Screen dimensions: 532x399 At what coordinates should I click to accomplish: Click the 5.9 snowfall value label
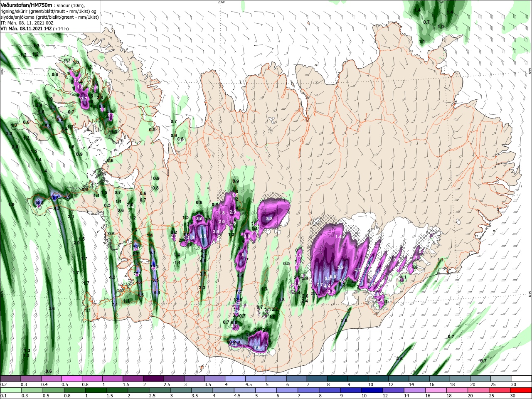(341, 267)
